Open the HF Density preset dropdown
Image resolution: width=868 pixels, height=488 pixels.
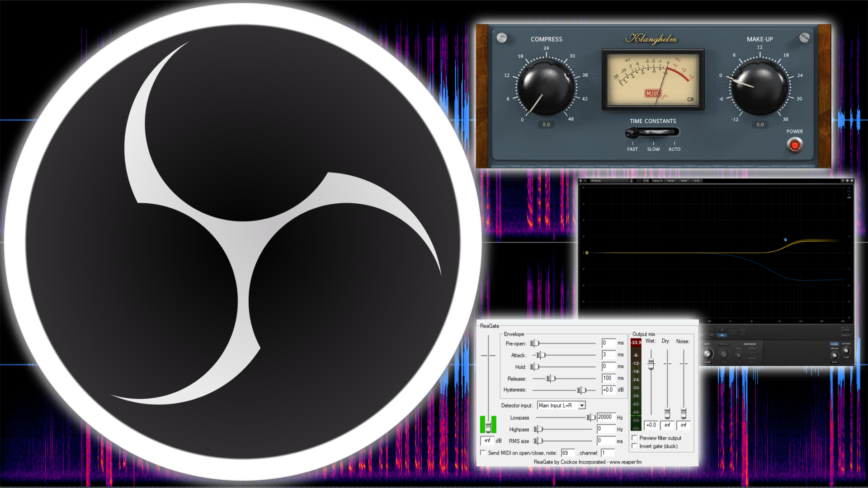[609, 181]
